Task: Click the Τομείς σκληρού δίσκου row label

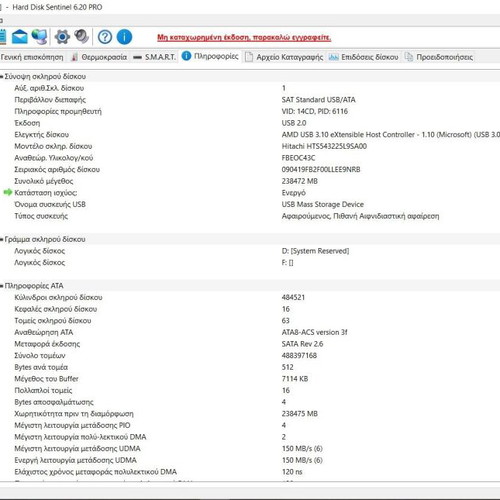Action: point(53,321)
